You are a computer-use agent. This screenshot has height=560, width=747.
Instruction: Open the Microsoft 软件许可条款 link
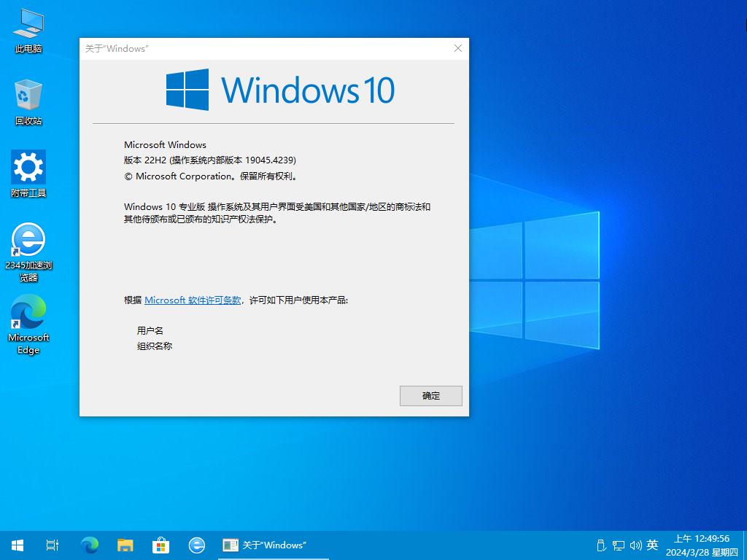(x=193, y=300)
